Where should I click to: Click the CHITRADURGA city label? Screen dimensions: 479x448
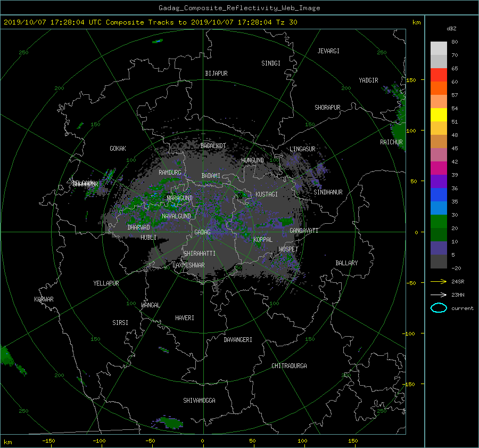[x=290, y=366]
